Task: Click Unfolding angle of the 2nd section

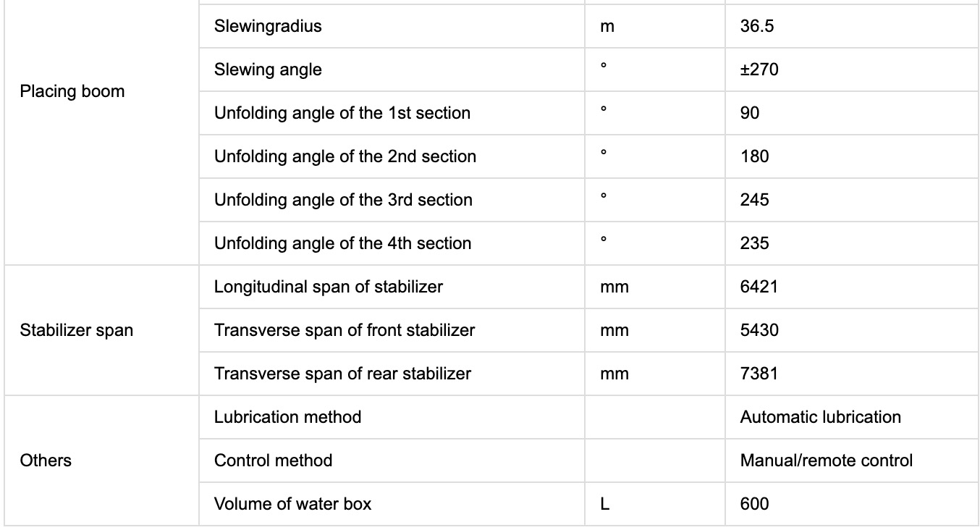Action: 345,157
